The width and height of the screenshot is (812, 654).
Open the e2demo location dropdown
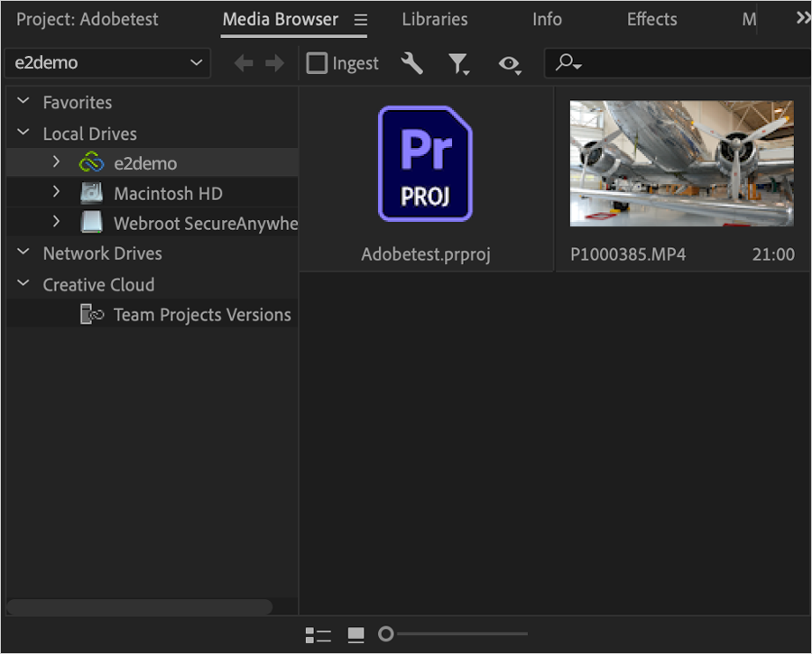107,63
